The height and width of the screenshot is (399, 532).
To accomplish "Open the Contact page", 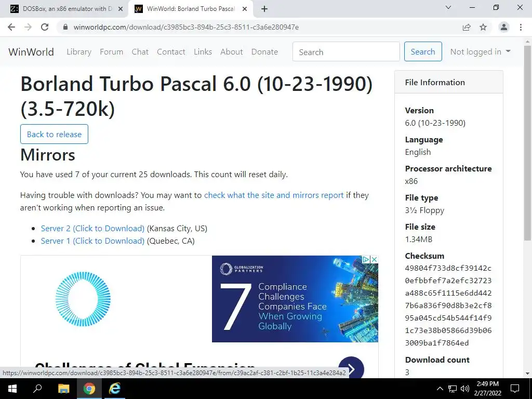I will 171,52.
